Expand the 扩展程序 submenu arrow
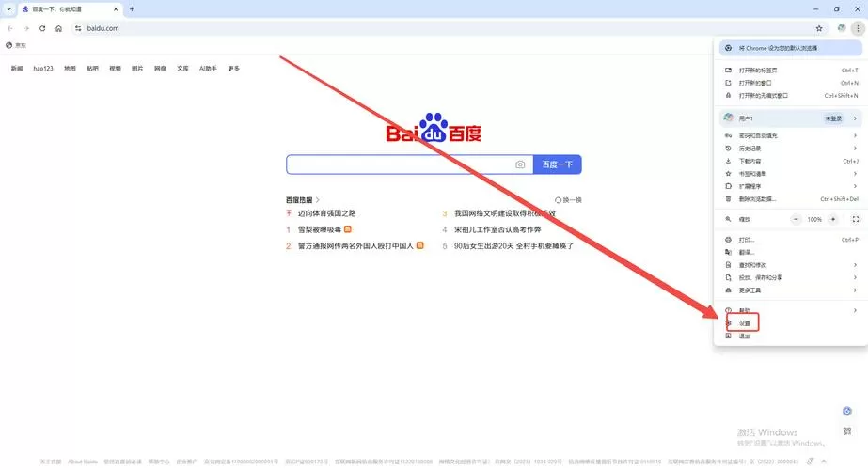 click(x=855, y=186)
